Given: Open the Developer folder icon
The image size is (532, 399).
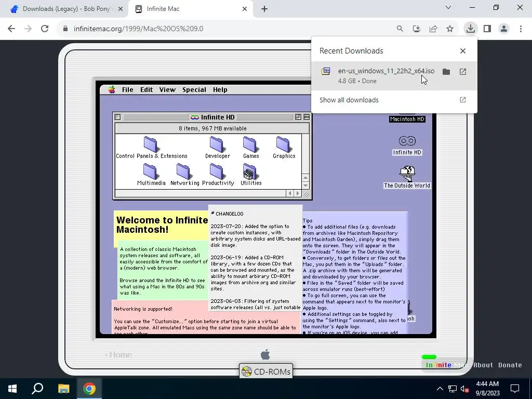Looking at the screenshot, I should click(217, 144).
